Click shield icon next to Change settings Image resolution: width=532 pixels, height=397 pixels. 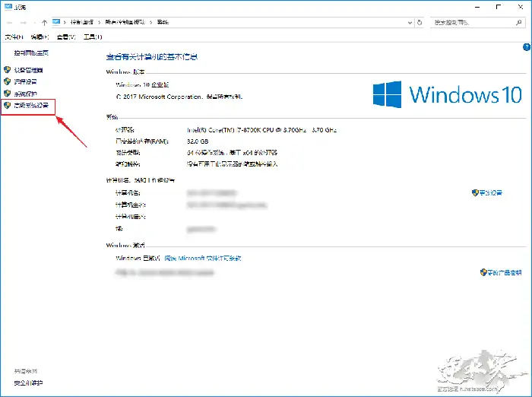point(475,193)
